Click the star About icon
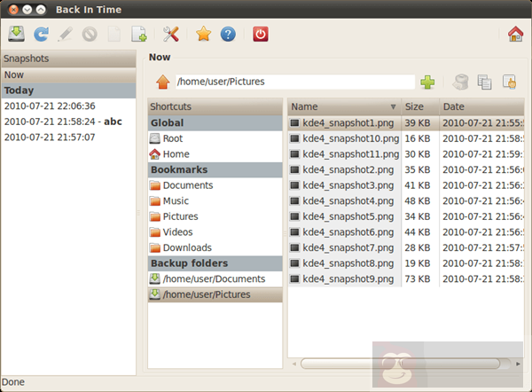Viewport: 532px width, 392px height. click(203, 34)
